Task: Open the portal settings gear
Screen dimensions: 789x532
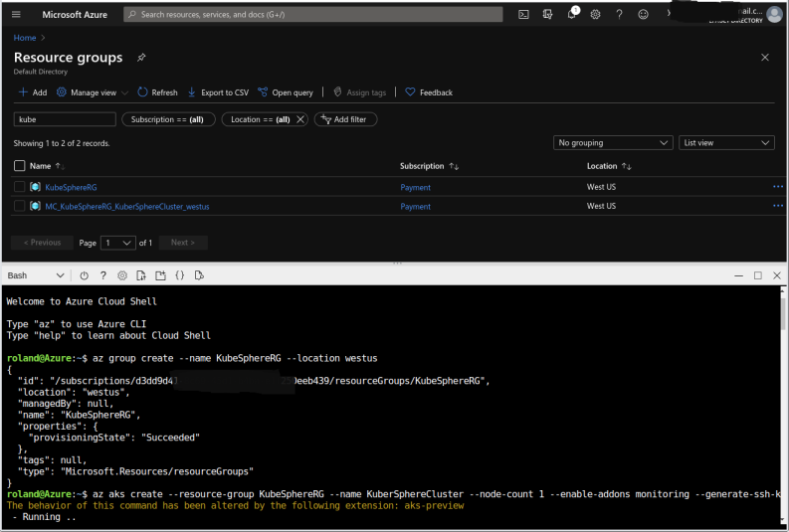Action: [596, 15]
